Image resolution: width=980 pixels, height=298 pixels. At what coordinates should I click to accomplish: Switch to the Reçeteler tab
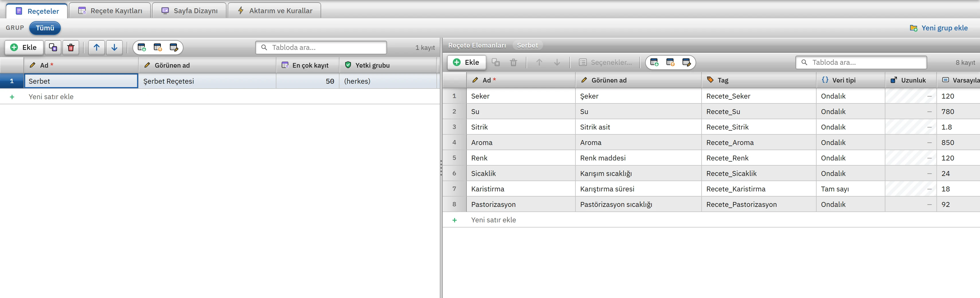coord(37,11)
